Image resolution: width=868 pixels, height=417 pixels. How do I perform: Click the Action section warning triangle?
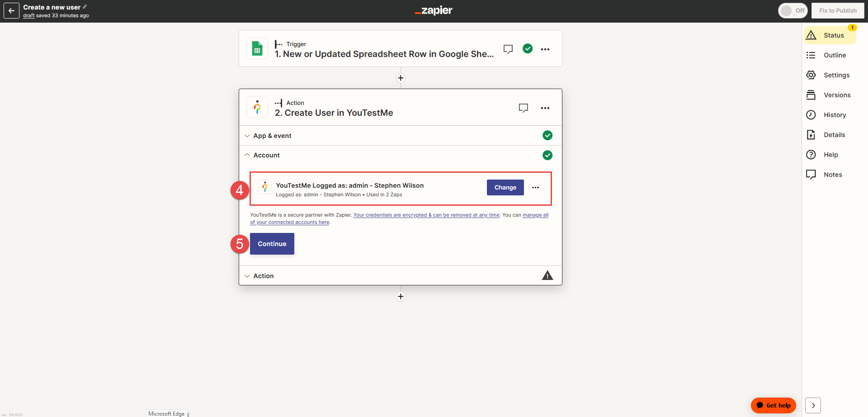(x=547, y=275)
